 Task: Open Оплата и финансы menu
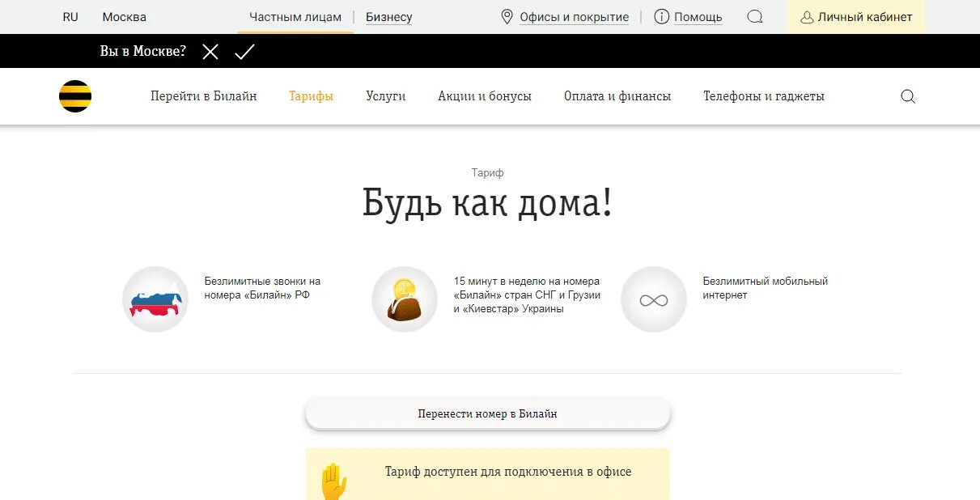pos(617,96)
